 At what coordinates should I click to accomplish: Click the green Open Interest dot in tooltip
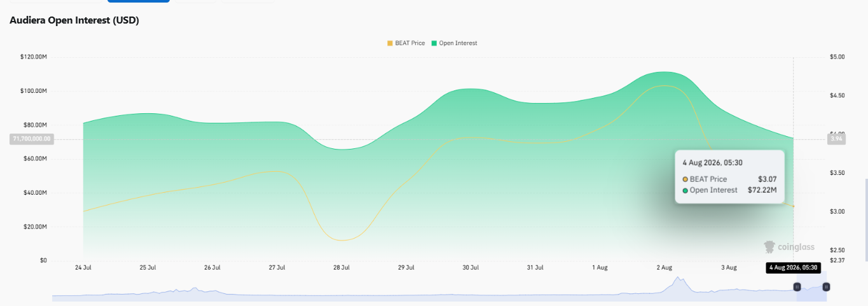point(685,190)
